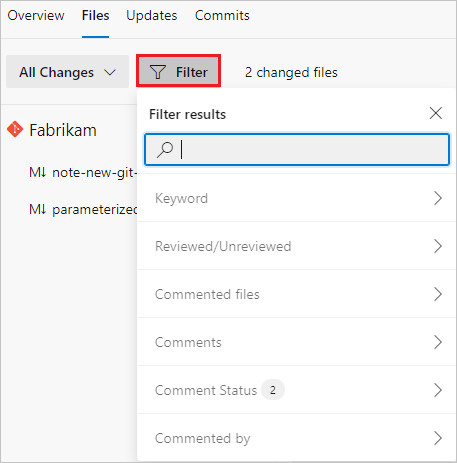457x463 pixels.
Task: Click the filter results search field
Action: 297,149
